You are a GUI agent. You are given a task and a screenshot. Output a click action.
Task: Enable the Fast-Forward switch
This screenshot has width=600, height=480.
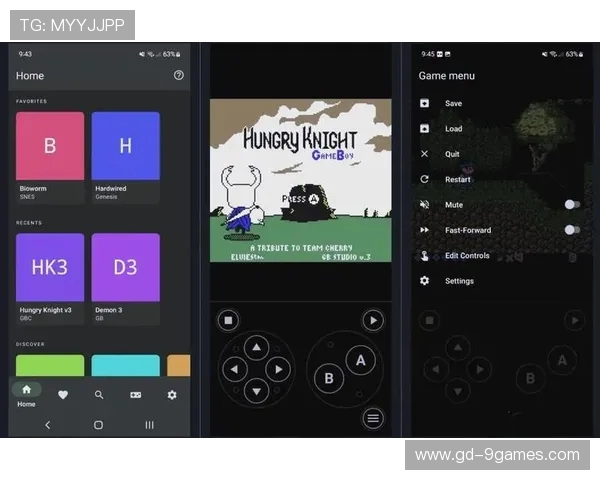click(x=571, y=230)
